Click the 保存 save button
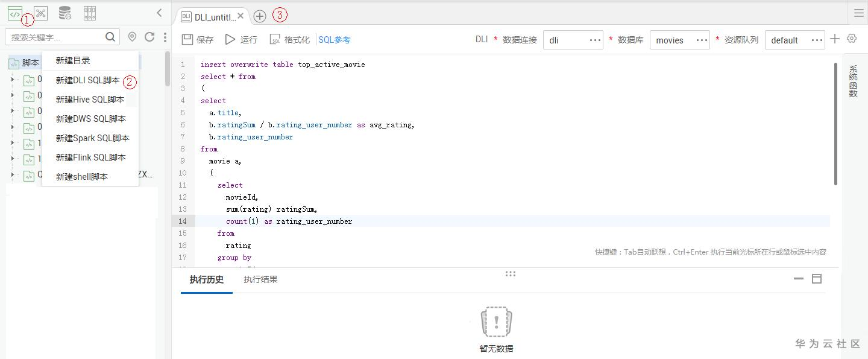The height and width of the screenshot is (359, 868). click(198, 39)
